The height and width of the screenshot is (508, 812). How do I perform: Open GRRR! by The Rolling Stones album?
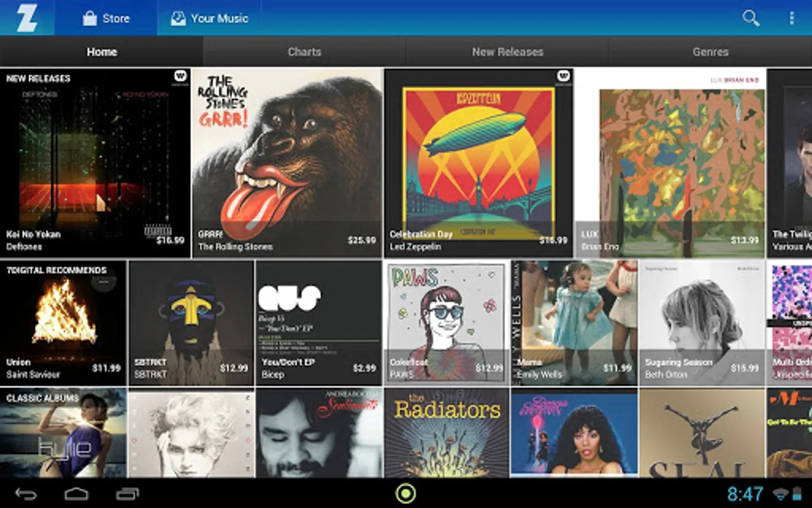click(x=288, y=163)
